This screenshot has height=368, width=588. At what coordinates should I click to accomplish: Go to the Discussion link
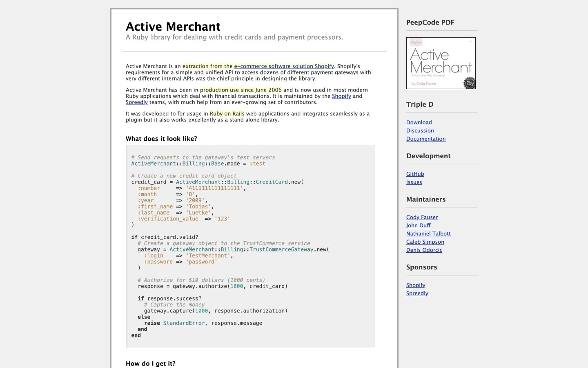click(x=420, y=130)
